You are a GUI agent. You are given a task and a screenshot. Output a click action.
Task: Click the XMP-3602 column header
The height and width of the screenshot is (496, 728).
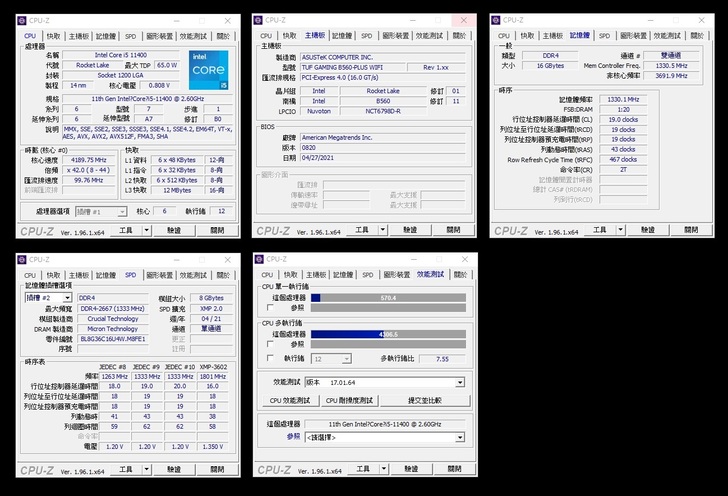point(213,366)
